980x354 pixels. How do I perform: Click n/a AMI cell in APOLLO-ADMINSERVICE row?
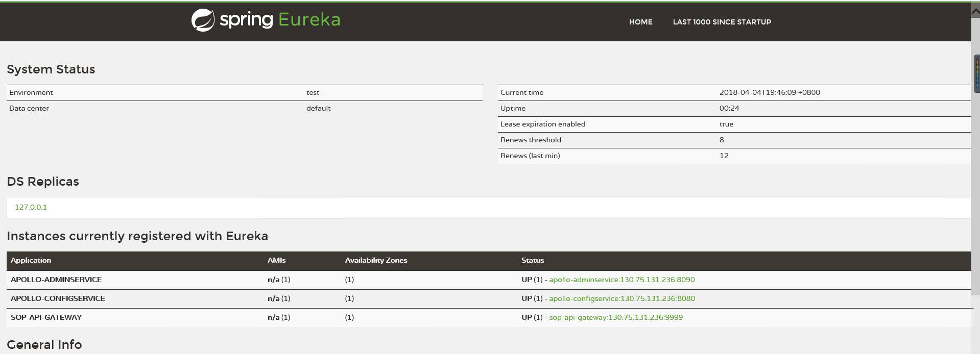(279, 280)
